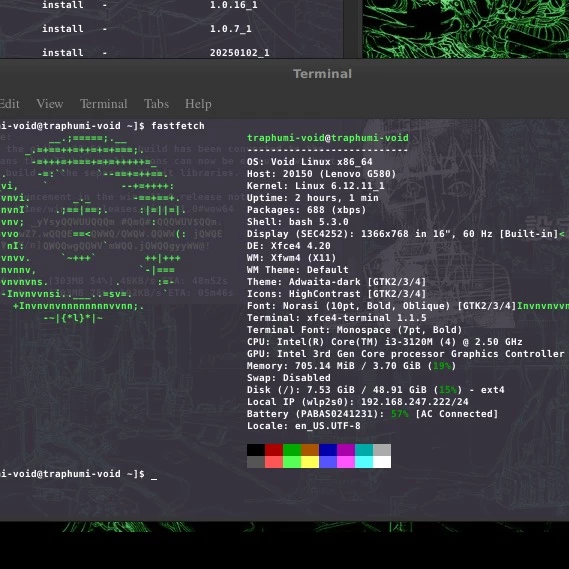This screenshot has height=569, width=569.
Task: Open the View menu
Action: click(x=50, y=104)
